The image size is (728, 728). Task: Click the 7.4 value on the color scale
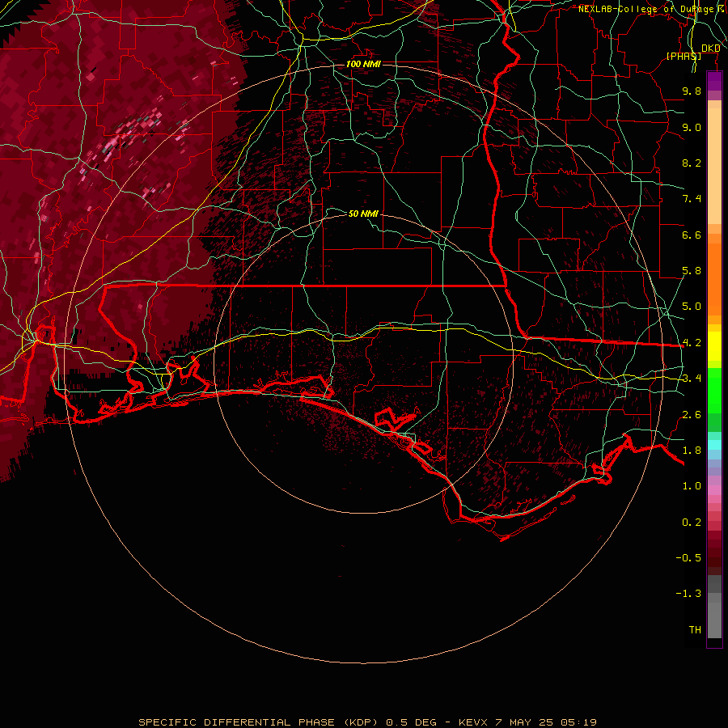(692, 199)
